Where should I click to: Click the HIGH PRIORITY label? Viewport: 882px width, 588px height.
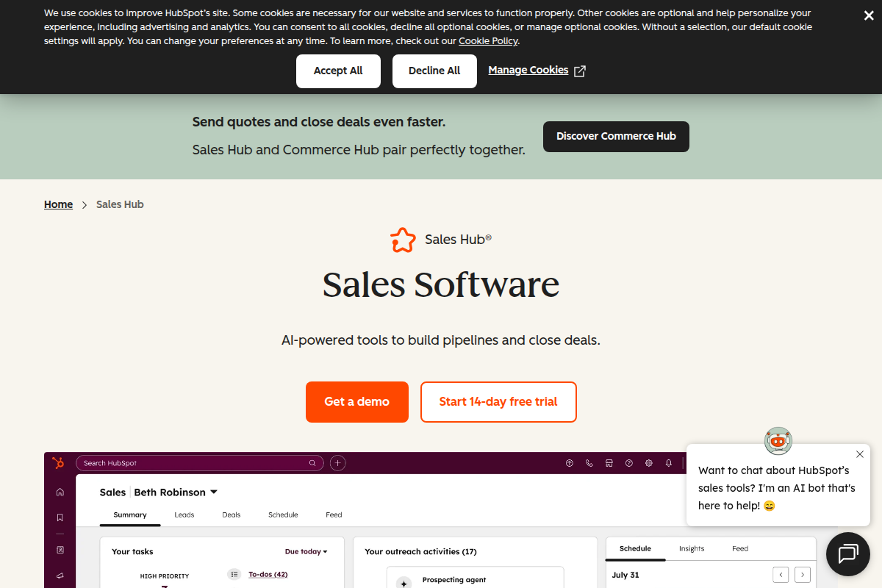click(165, 576)
